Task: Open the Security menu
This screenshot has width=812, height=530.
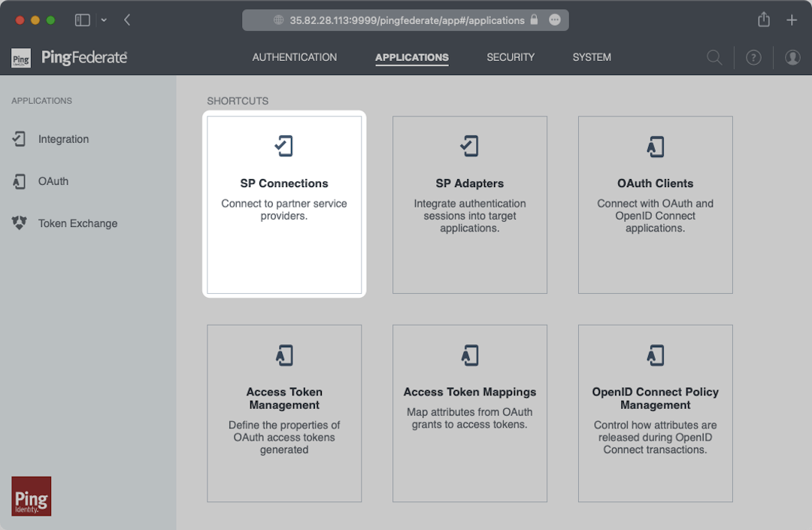Action: tap(511, 57)
